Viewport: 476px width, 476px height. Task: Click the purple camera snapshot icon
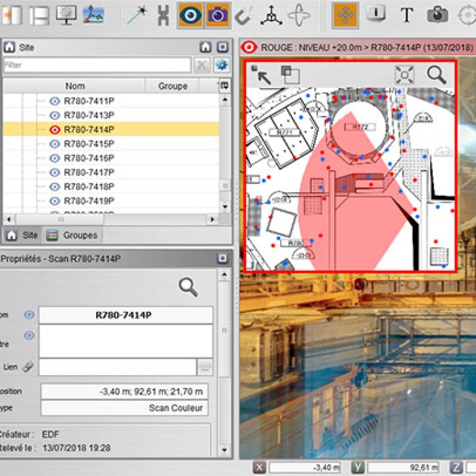pyautogui.click(x=217, y=14)
